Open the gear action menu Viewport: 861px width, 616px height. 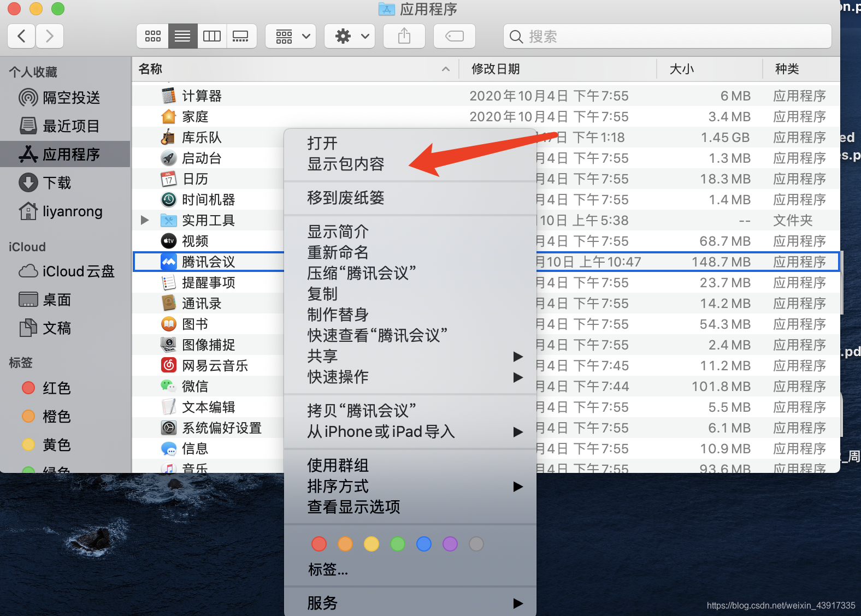tap(350, 37)
